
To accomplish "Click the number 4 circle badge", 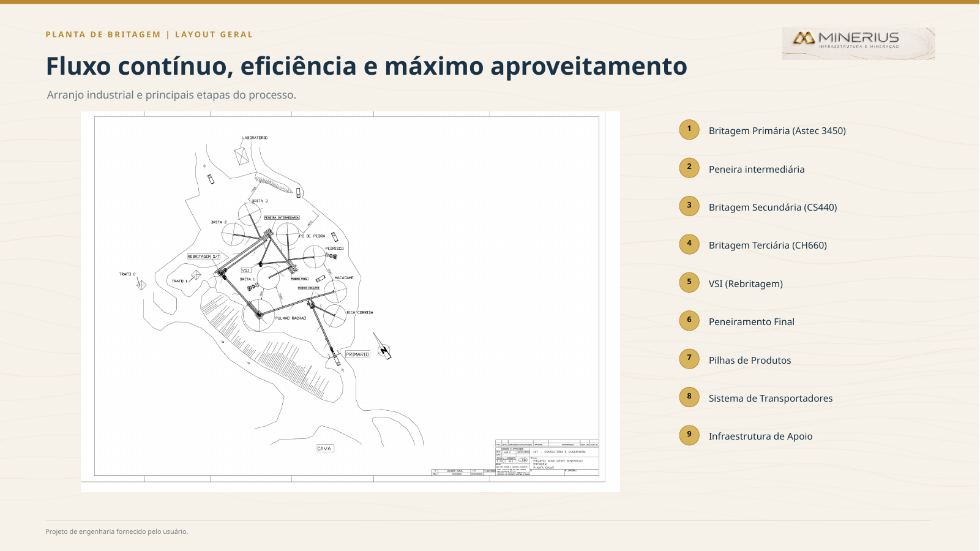I will 689,244.
